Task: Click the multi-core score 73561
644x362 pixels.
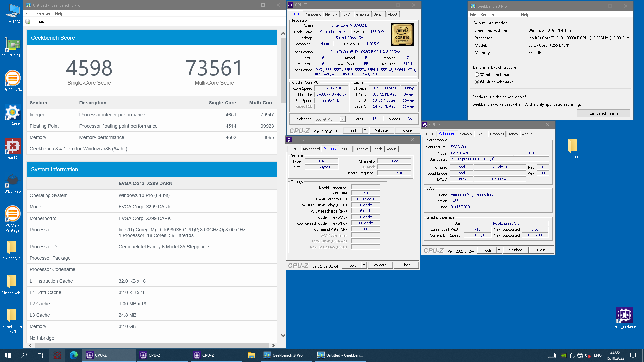Action: [x=214, y=68]
